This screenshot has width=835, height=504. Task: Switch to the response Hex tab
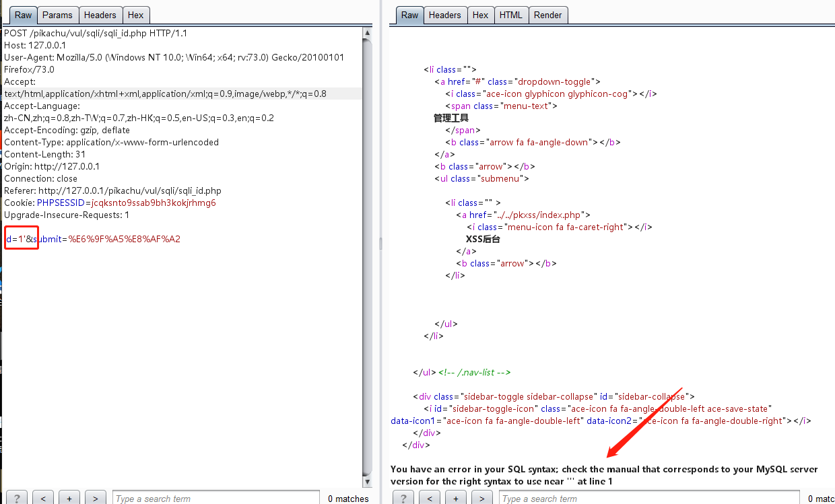point(480,15)
